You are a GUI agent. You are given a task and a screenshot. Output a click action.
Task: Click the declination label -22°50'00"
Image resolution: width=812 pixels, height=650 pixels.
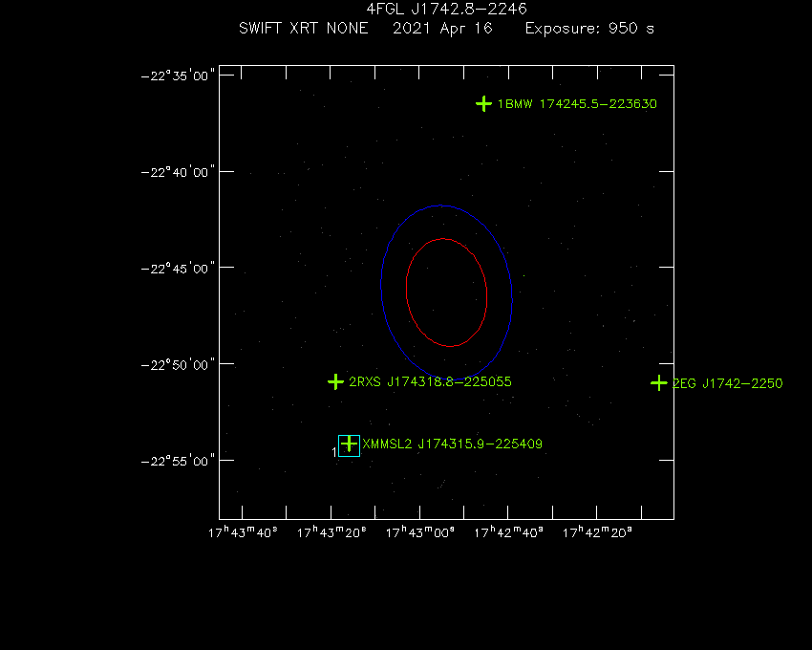[x=178, y=365]
